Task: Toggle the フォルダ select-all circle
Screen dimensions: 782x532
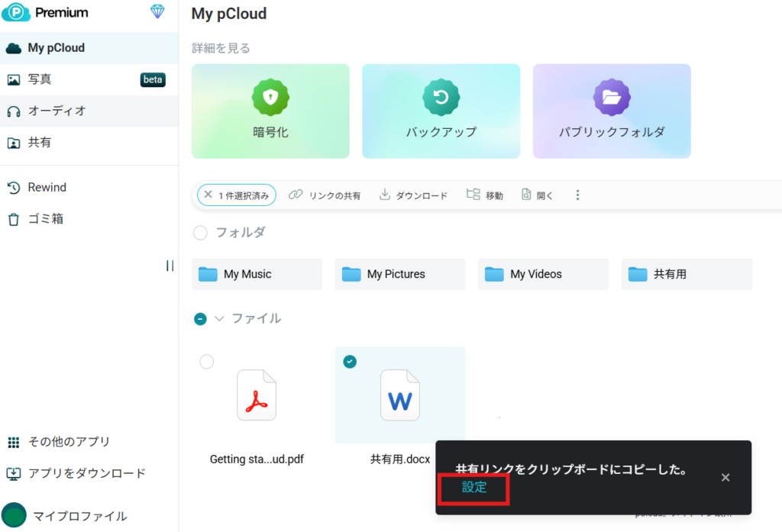Action: click(x=200, y=233)
